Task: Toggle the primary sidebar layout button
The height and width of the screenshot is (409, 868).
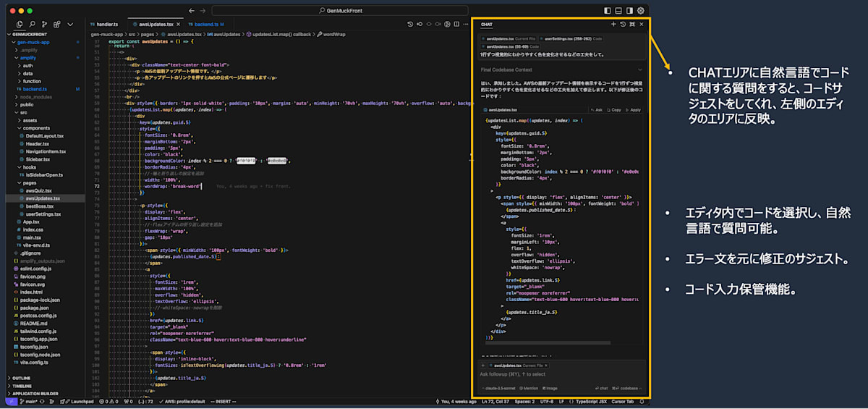Action: tap(607, 10)
